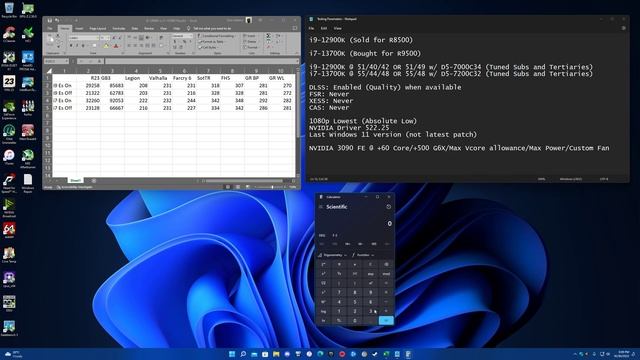
Task: Switch to the Review tab in Excel
Action: click(149, 29)
